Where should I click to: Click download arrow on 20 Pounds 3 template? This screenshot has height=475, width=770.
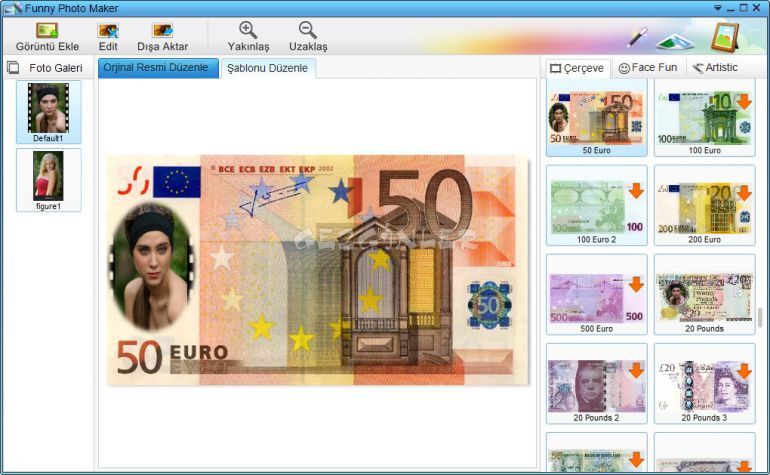coord(744,371)
